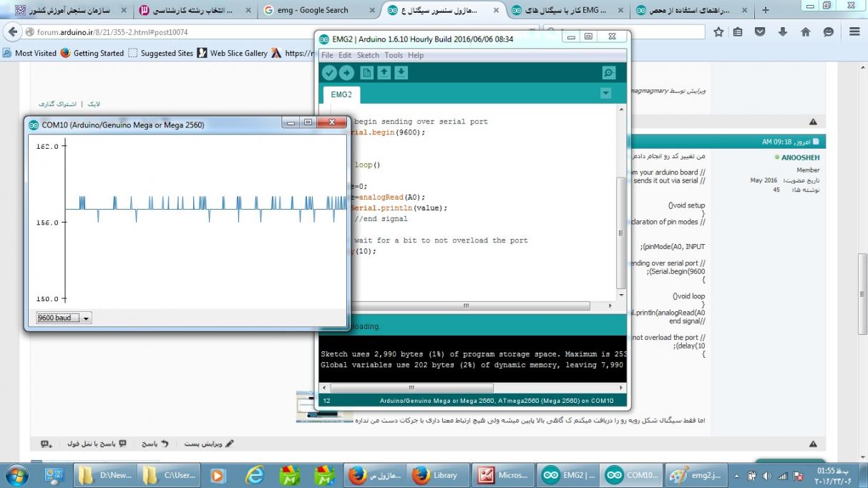Viewport: 868px width, 488px height.
Task: Open the emg2.j Paint taskbar item
Action: (697, 475)
